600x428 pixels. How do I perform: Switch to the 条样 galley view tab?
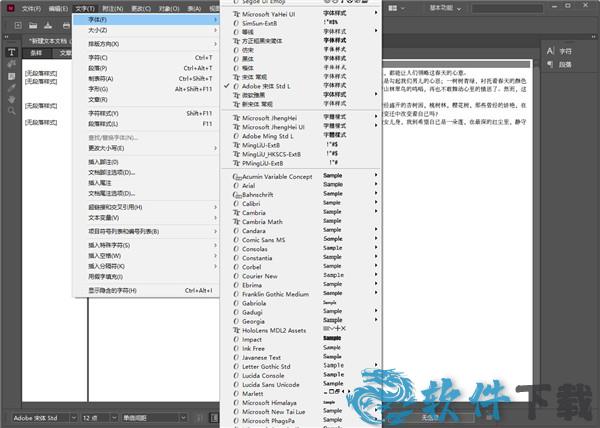pos(36,53)
